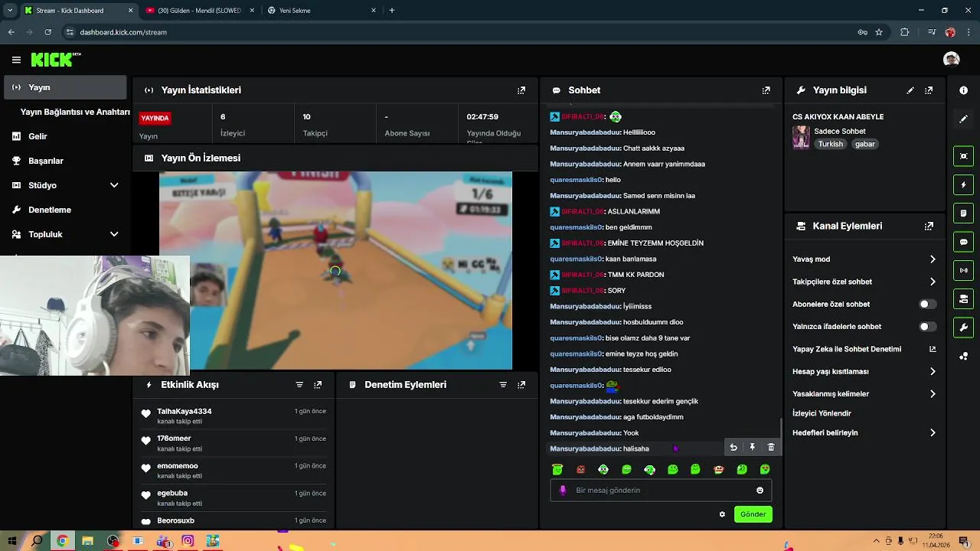The width and height of the screenshot is (980, 551).
Task: Pop out the Sohbet chat panel
Action: [x=766, y=90]
